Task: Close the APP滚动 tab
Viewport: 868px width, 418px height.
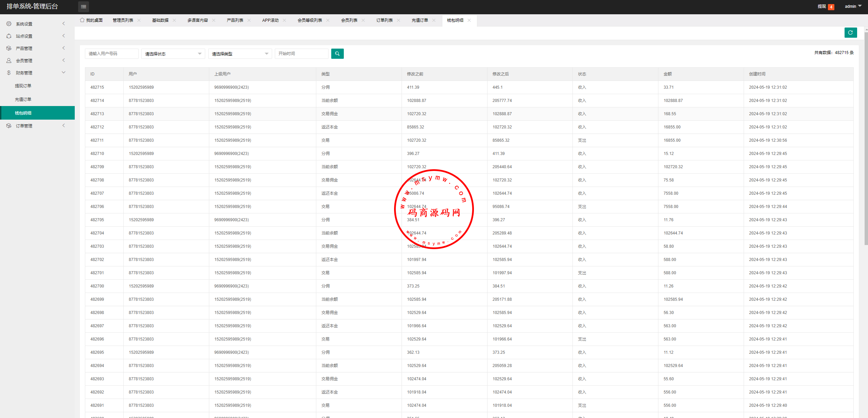Action: coord(284,20)
